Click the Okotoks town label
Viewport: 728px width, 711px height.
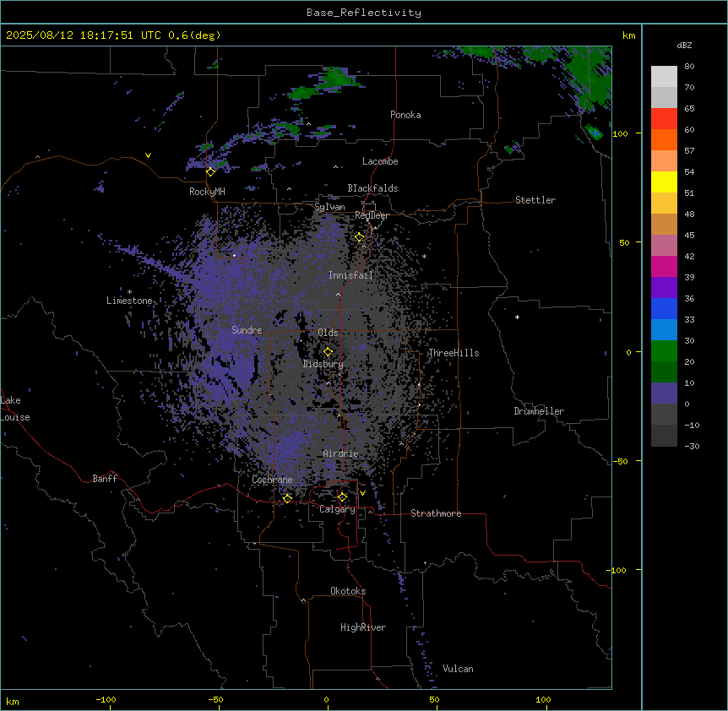(x=348, y=591)
